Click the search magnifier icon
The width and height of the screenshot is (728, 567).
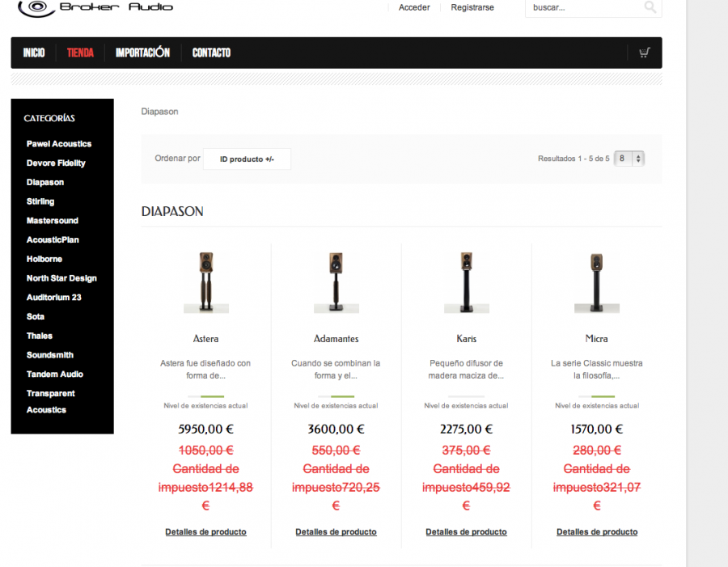(650, 7)
